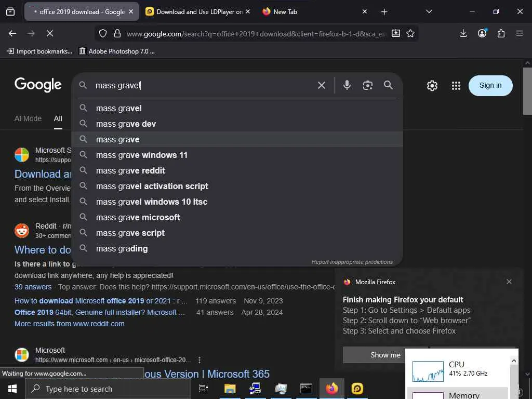Open Import bookmarks toolbar item
This screenshot has width=532, height=399.
click(39, 51)
